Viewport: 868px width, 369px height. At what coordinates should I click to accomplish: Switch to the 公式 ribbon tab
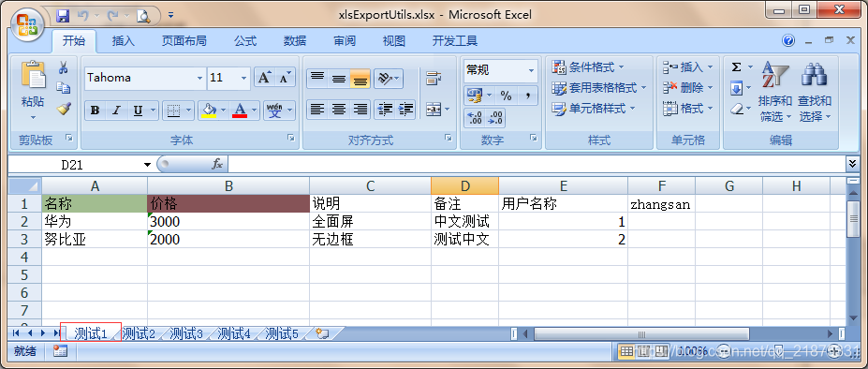pos(244,41)
